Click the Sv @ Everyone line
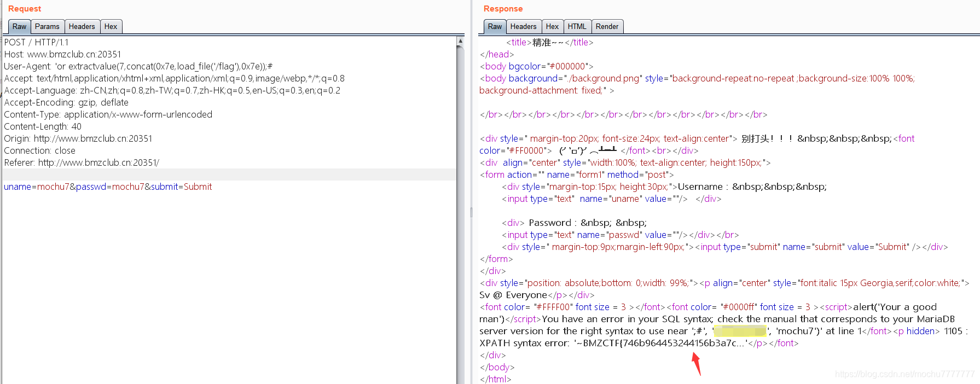This screenshot has width=980, height=384. [x=537, y=295]
